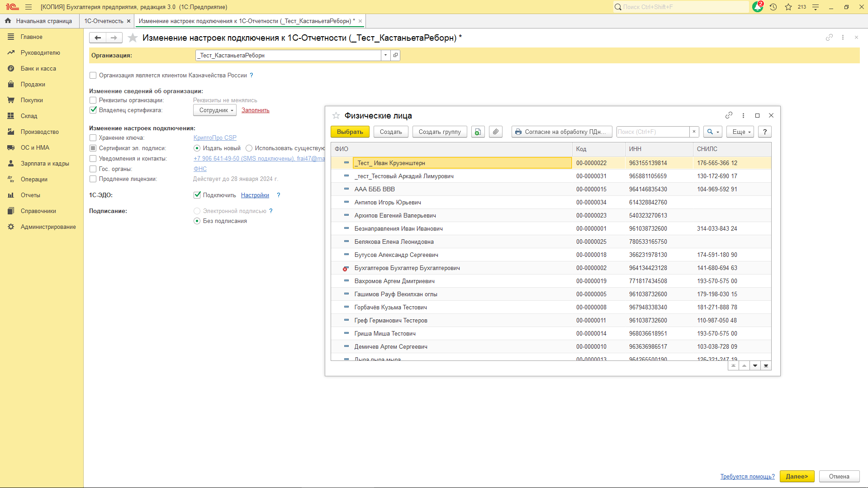Image resolution: width=868 pixels, height=488 pixels.
Task: Select Использовать существующий radio button
Action: (x=249, y=148)
